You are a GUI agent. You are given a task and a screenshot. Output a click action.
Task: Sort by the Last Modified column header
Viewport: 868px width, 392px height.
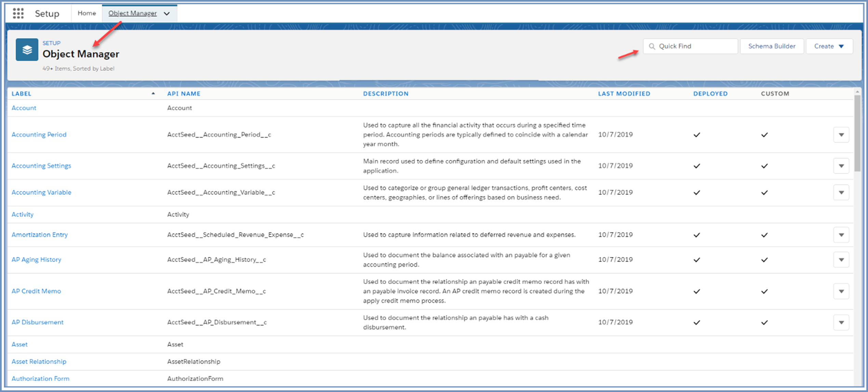click(624, 94)
